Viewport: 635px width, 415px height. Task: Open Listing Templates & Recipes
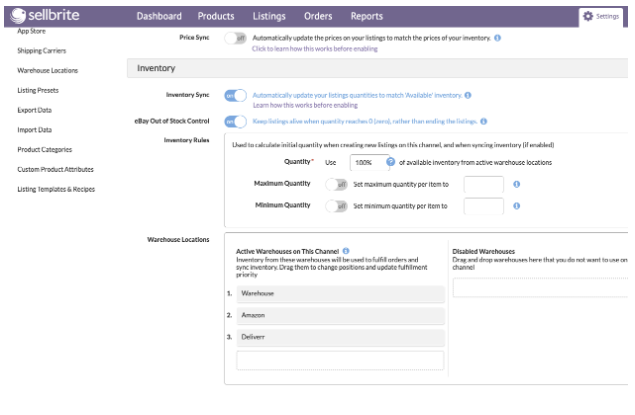click(x=56, y=189)
